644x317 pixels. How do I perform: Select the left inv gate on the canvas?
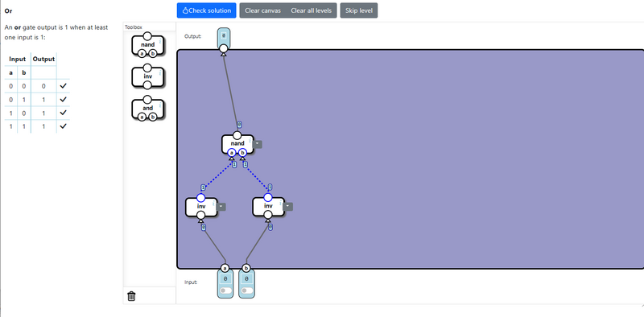(201, 206)
